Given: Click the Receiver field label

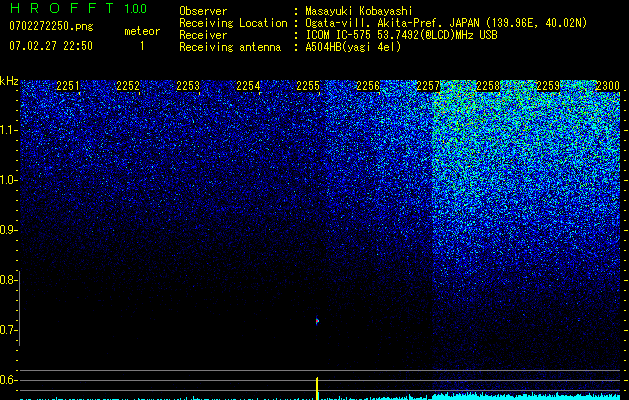Looking at the screenshot, I should [203, 35].
